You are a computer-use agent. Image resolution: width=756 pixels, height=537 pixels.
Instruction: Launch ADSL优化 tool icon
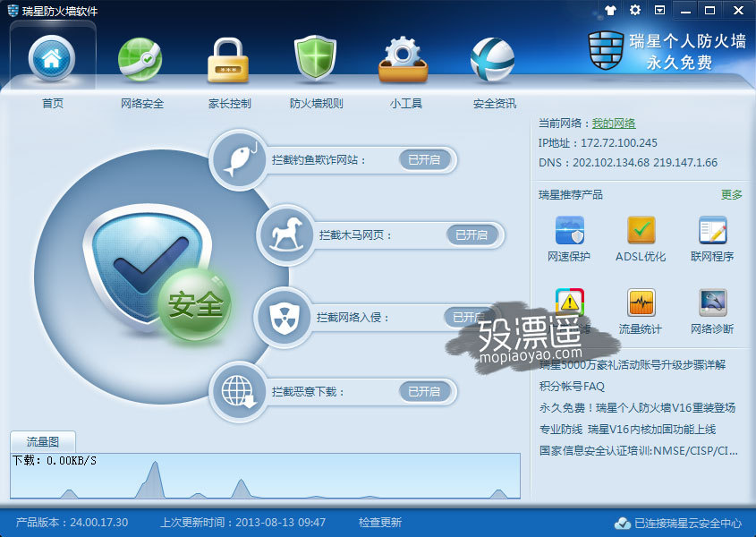641,230
